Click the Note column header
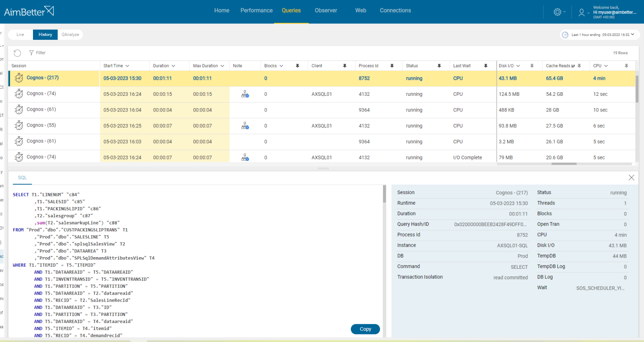Screen dimensions: 644x342 pyautogui.click(x=237, y=66)
